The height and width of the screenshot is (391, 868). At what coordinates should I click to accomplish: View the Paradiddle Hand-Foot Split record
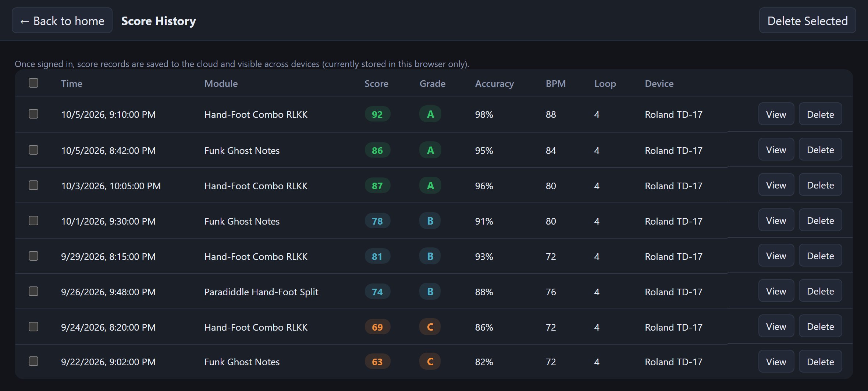coord(776,290)
